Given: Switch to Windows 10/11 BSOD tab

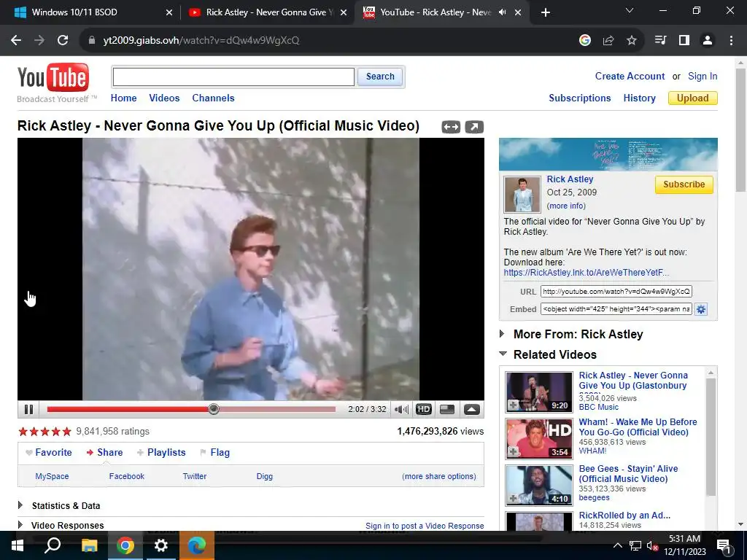Looking at the screenshot, I should (x=90, y=12).
